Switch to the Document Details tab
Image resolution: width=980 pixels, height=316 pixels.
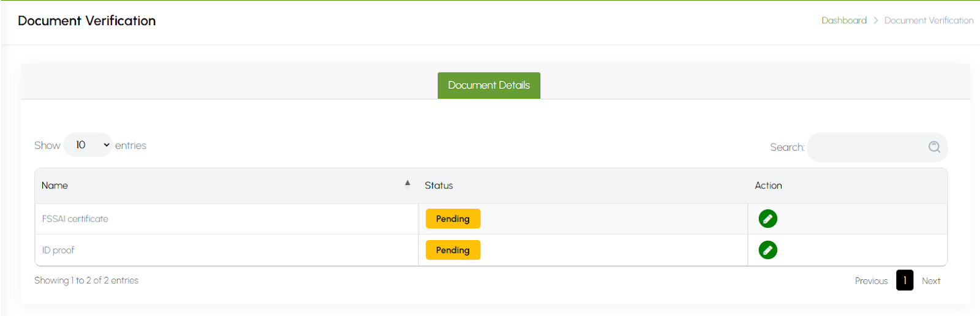[488, 86]
